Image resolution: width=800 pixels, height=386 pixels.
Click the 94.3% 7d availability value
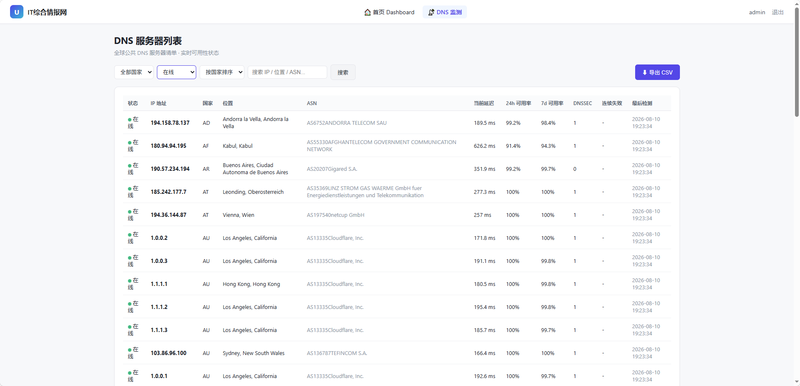click(548, 146)
